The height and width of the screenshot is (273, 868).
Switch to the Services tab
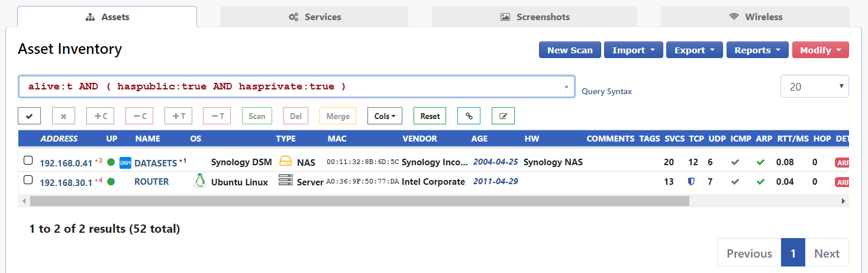314,17
